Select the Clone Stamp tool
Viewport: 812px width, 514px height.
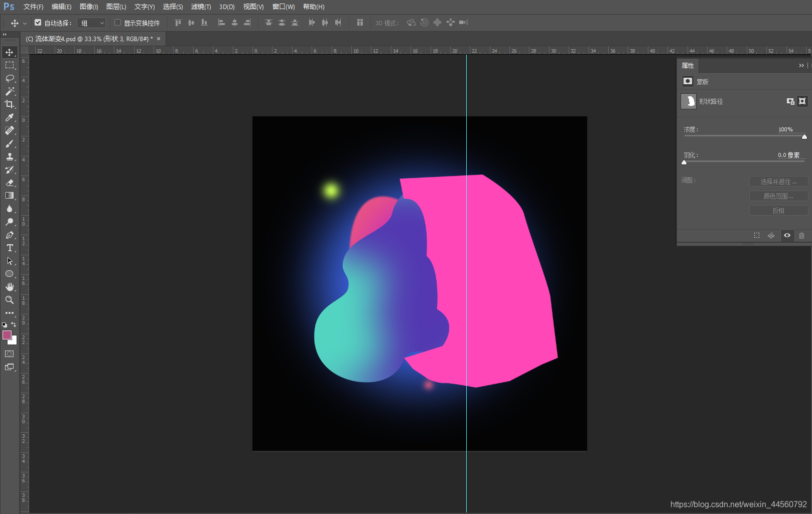tap(10, 156)
